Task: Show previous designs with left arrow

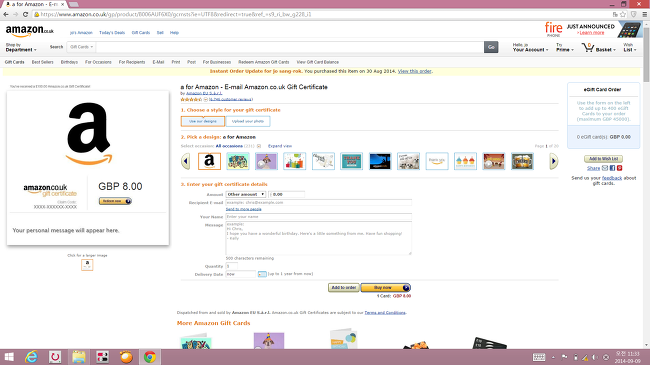Action: 186,161
